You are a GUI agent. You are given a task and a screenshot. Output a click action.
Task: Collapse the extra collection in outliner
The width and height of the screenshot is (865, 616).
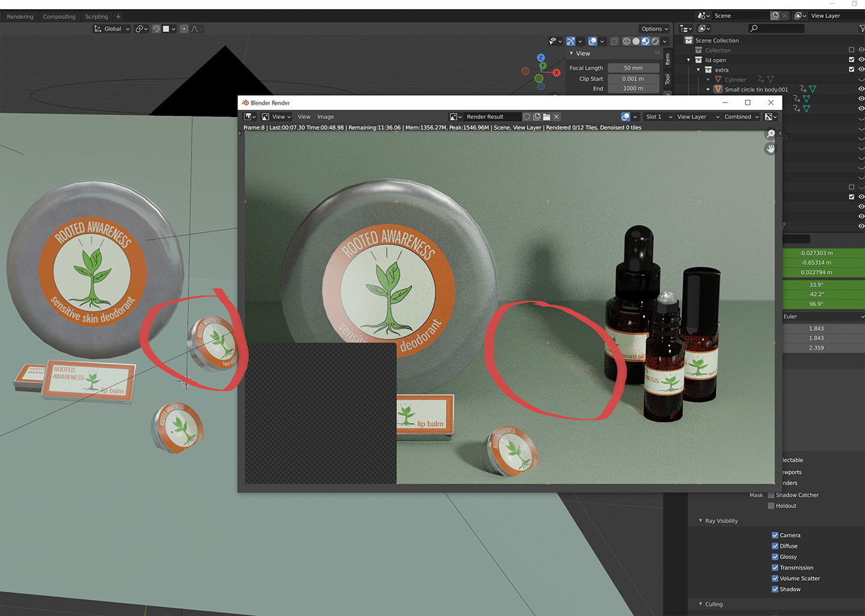[698, 69]
